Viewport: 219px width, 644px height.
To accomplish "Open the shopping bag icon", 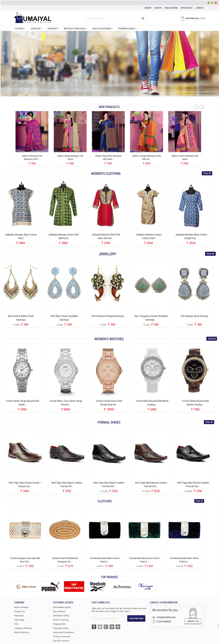I will click(182, 19).
